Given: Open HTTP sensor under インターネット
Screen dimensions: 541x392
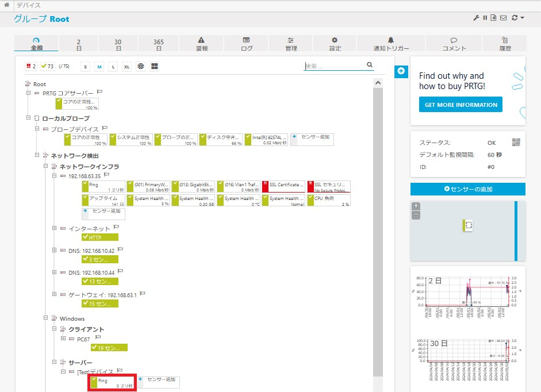Looking at the screenshot, I should coord(100,237).
